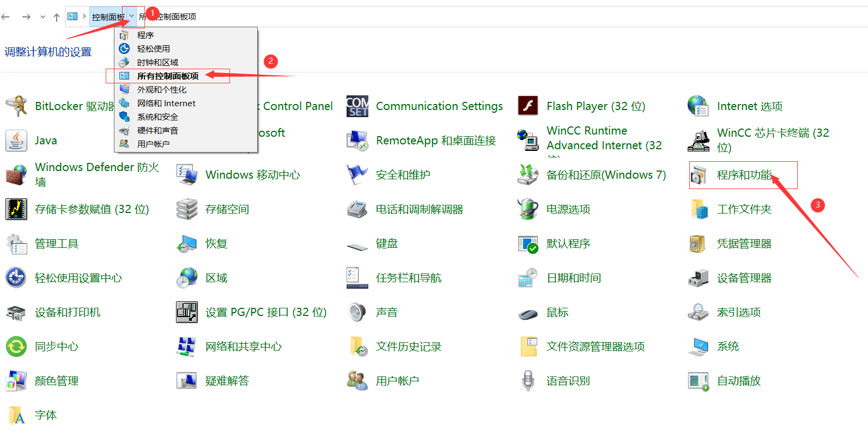Go back with the back arrow

(x=6, y=17)
